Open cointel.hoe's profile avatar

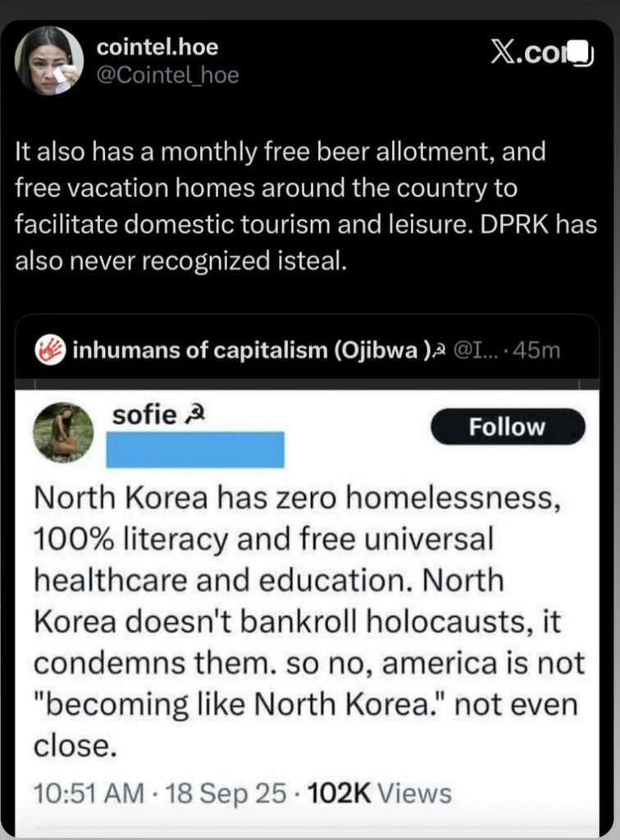pos(48,62)
